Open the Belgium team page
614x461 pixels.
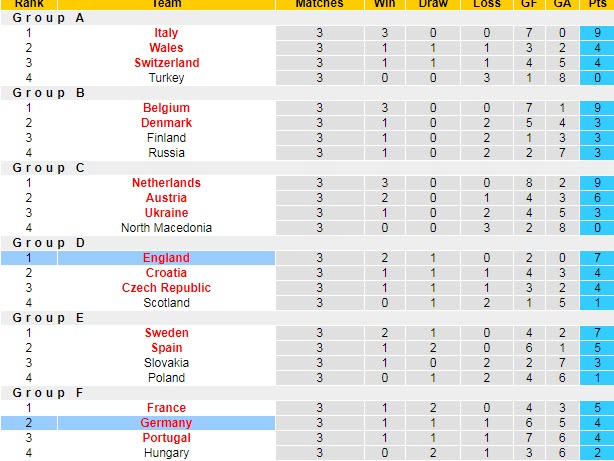pyautogui.click(x=166, y=108)
